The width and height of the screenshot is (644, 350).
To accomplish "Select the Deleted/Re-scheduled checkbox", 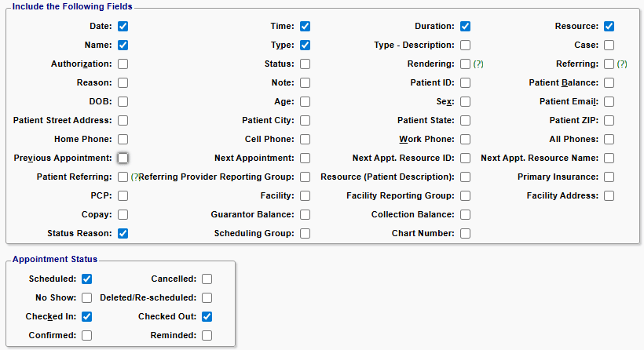I will 207,298.
